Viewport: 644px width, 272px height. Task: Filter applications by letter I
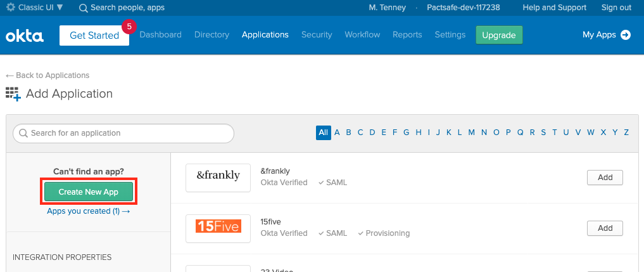pyautogui.click(x=429, y=133)
